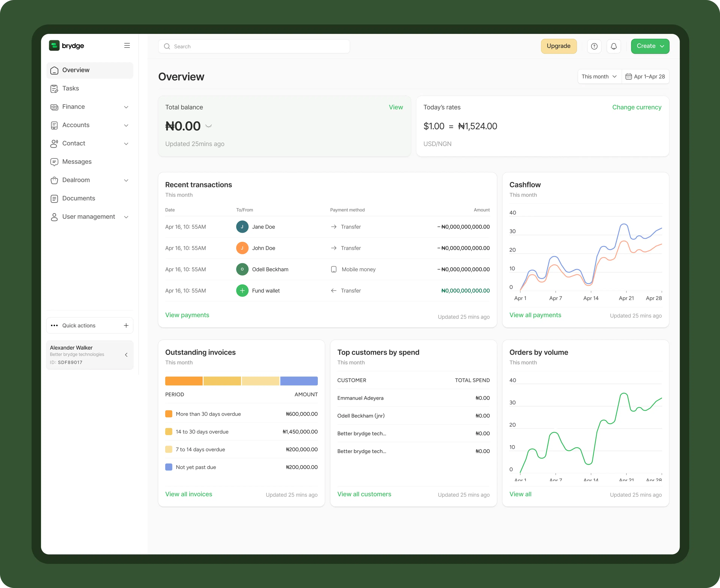Collapse the Alexander Walker profile arrow

tap(126, 355)
